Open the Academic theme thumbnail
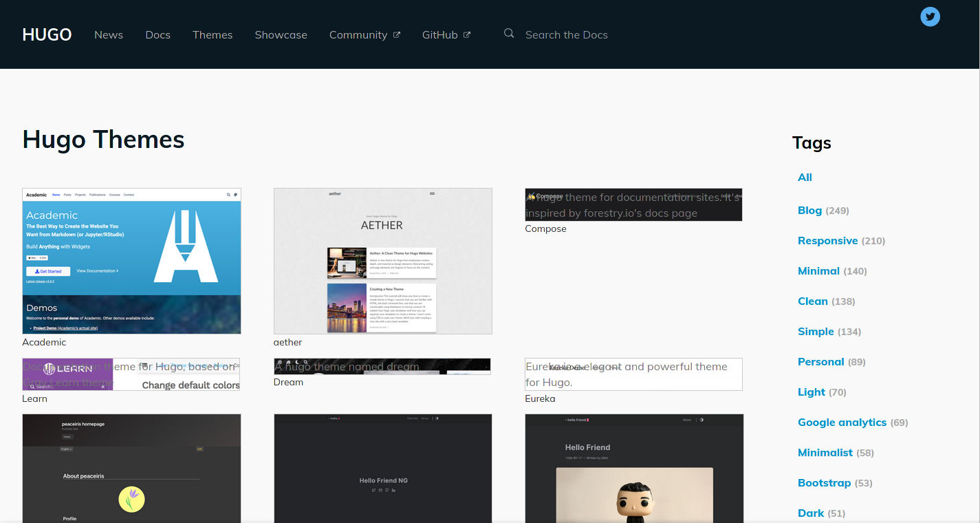 point(131,261)
